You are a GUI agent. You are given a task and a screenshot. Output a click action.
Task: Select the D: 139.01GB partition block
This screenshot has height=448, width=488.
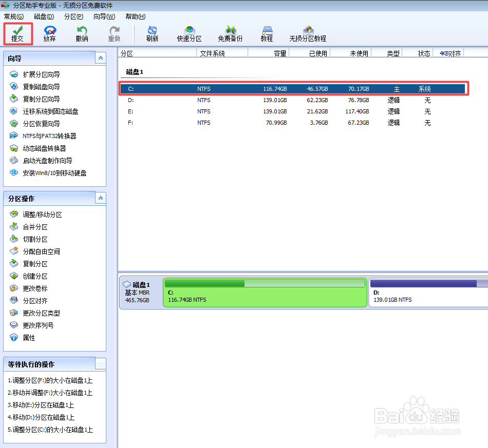(x=428, y=293)
